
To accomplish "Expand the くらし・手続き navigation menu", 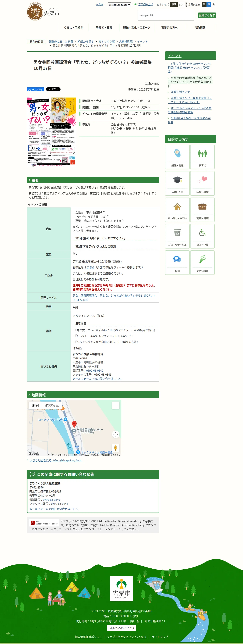I will tap(73, 27).
